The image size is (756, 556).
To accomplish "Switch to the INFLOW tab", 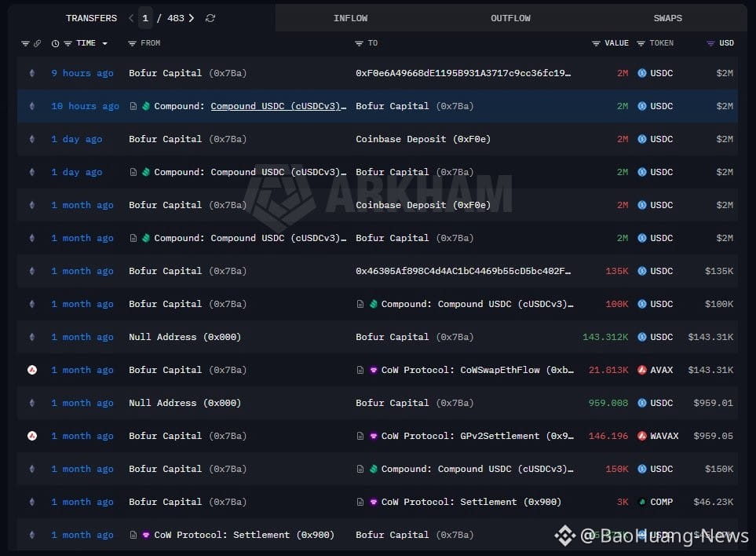I will click(x=350, y=18).
